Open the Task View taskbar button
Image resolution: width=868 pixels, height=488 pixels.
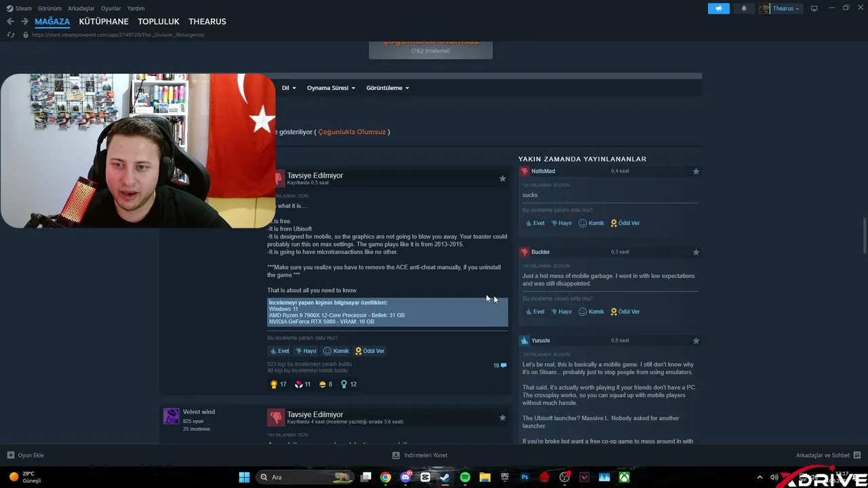366,477
